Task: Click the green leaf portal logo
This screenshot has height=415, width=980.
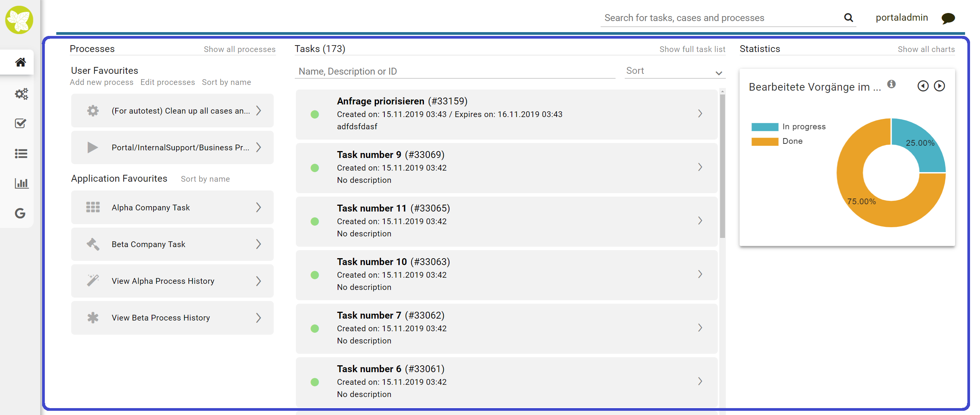Action: point(19,20)
